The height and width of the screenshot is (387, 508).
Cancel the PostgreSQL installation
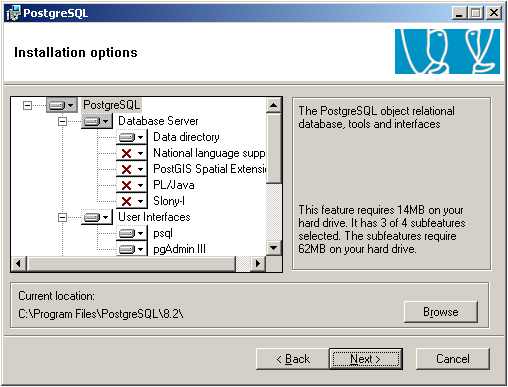tap(453, 359)
